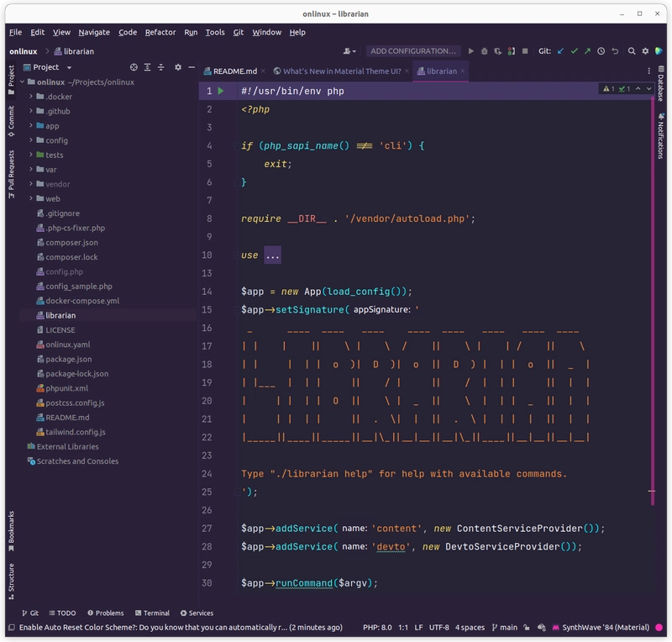This screenshot has width=672, height=642.
Task: Open the Structure tool window
Action: [x=11, y=581]
